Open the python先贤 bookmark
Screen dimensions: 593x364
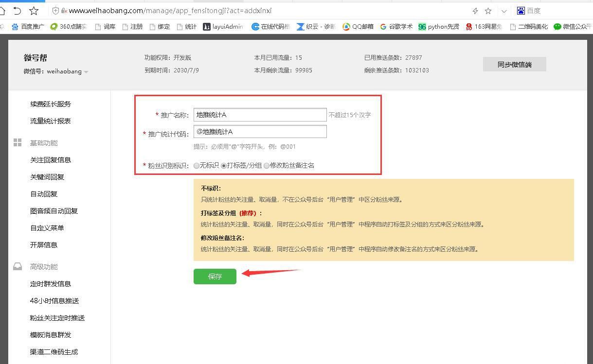[438, 26]
